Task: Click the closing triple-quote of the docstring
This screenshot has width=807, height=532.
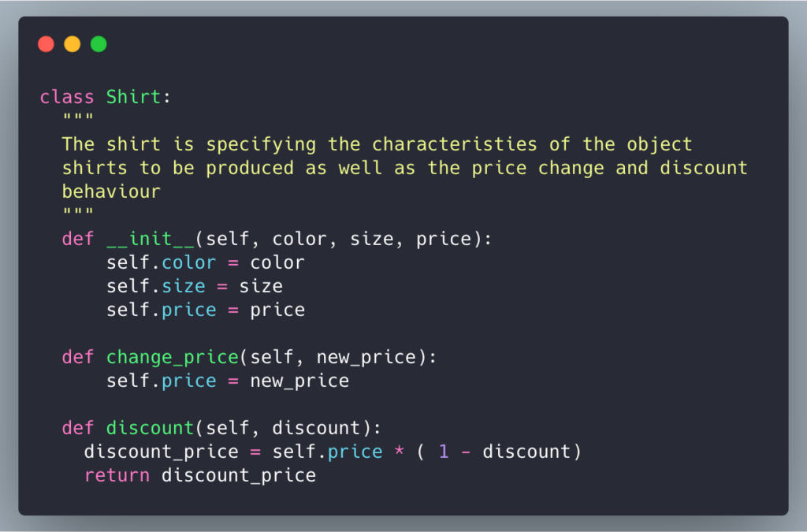Action: (78, 211)
